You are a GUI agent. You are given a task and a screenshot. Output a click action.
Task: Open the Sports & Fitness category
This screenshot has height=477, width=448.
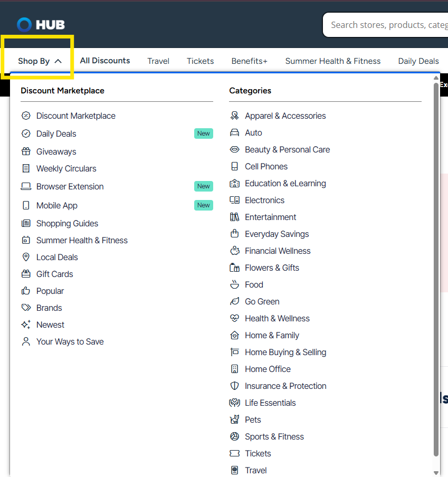point(274,436)
